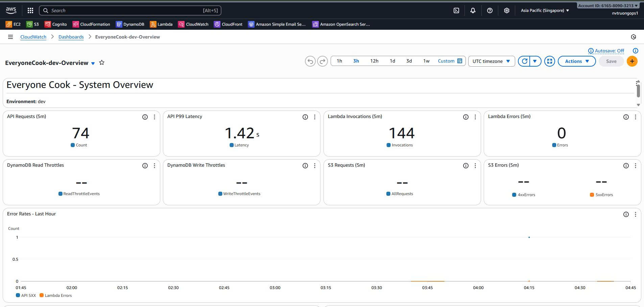644x307 pixels.
Task: Open widget menu for Lambda Invocations (5m)
Action: [475, 117]
